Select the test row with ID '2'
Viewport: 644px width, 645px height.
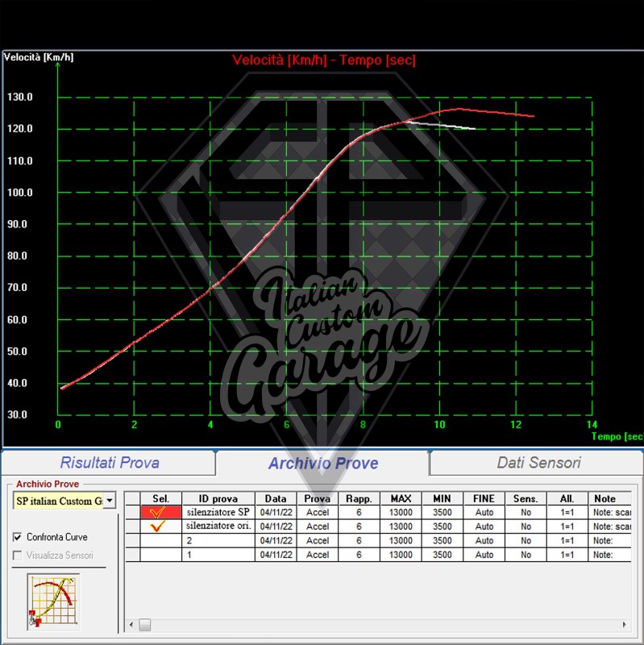point(218,540)
